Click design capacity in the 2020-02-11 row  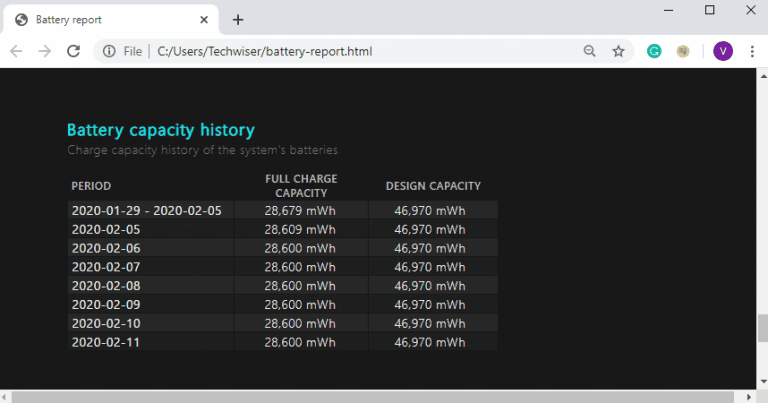tap(430, 342)
